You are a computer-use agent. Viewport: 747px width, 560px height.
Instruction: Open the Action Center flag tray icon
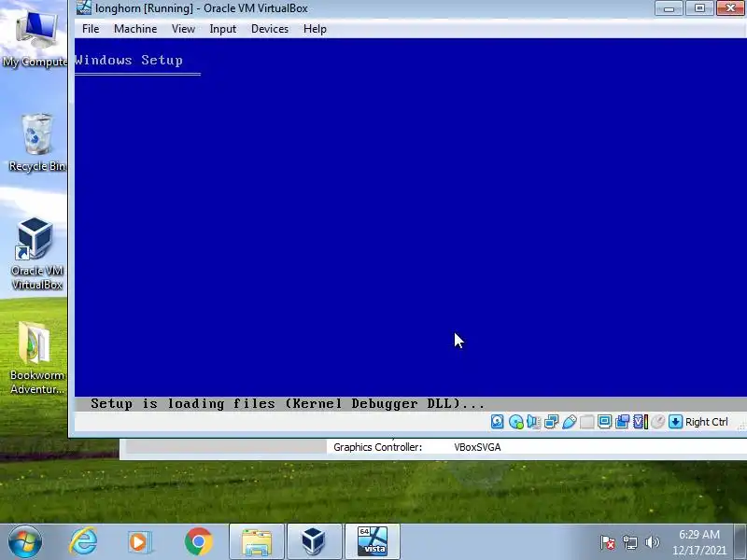coord(608,542)
